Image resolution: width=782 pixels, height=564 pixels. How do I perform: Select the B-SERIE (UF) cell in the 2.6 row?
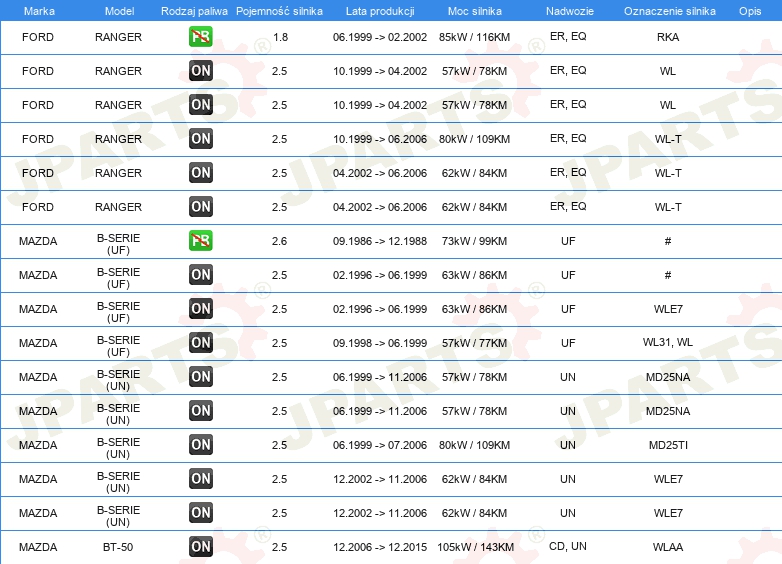click(118, 244)
